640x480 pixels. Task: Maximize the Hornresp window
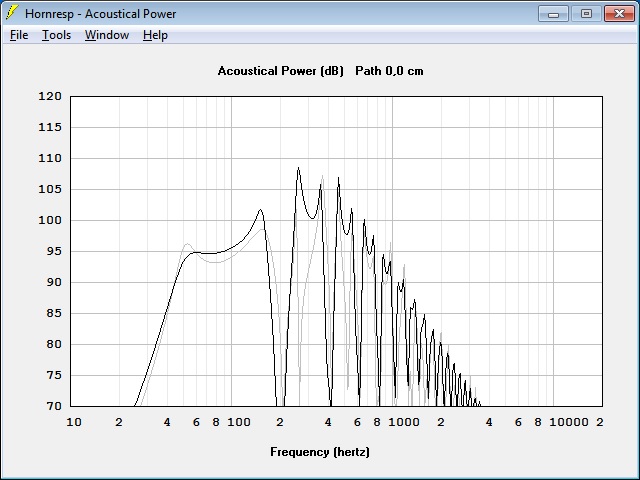pos(586,13)
